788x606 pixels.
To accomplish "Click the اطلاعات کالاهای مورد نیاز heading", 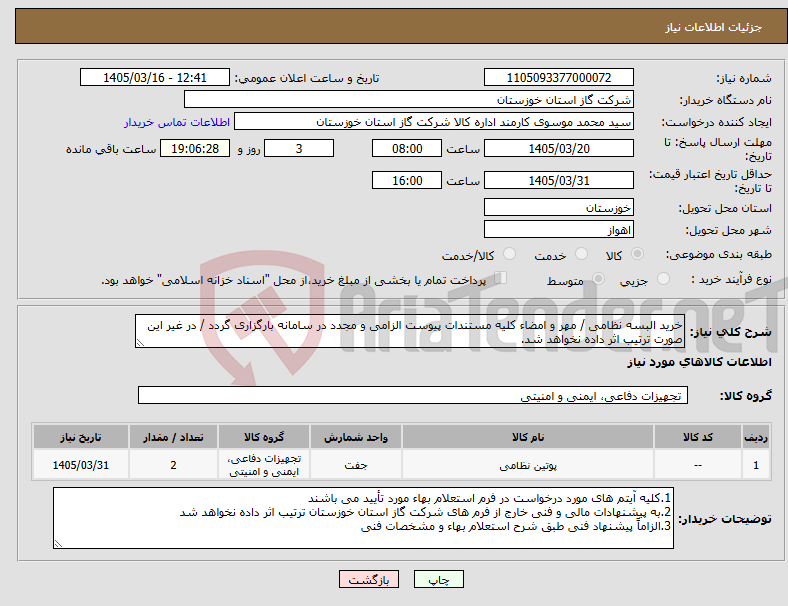I will pyautogui.click(x=699, y=362).
